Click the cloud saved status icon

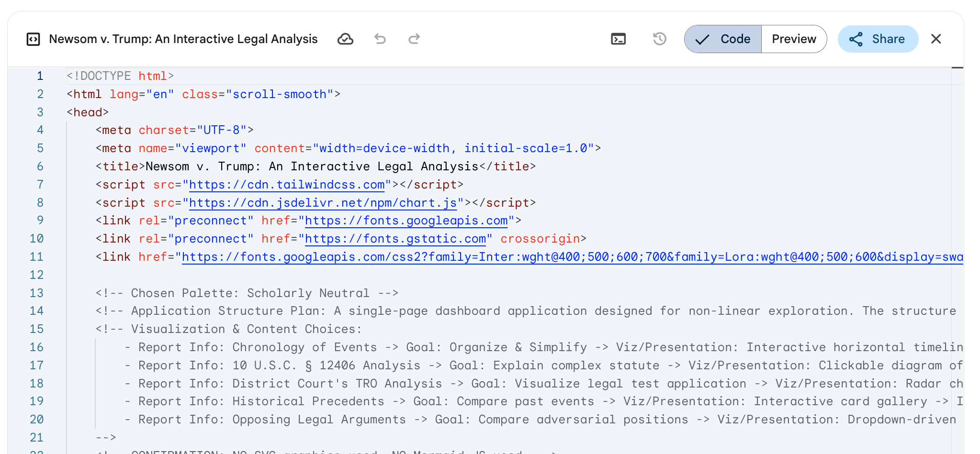pos(345,39)
